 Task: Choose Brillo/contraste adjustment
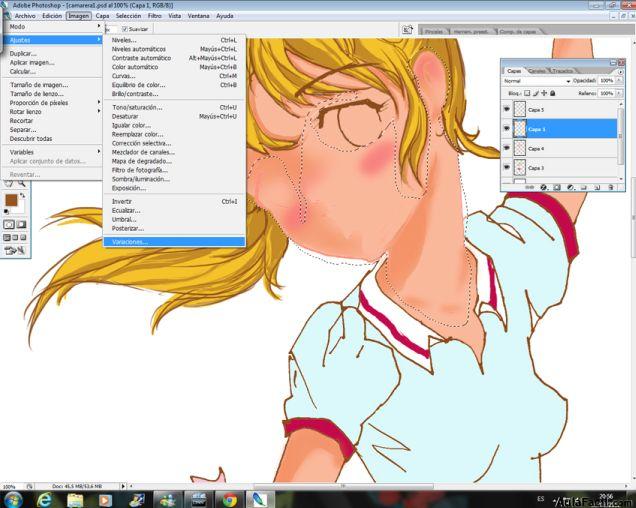(x=174, y=94)
